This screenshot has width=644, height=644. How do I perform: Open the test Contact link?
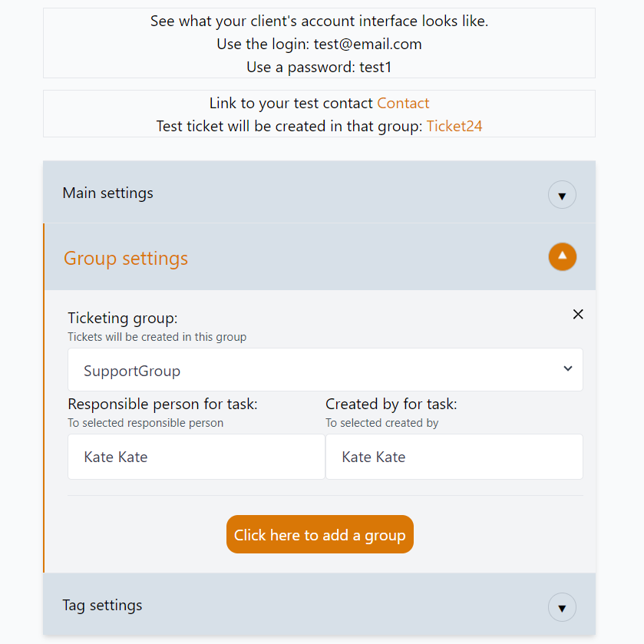(x=403, y=104)
